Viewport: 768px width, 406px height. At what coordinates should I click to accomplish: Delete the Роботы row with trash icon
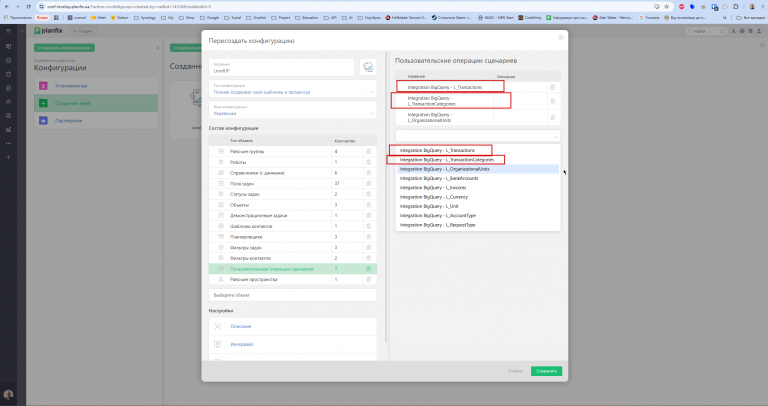(368, 162)
